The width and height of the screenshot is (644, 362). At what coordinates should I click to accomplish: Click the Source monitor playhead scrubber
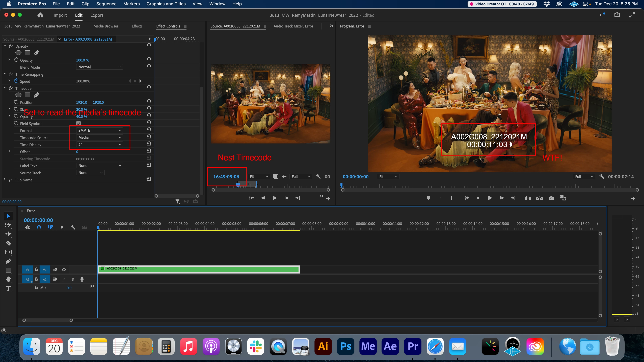pyautogui.click(x=238, y=185)
